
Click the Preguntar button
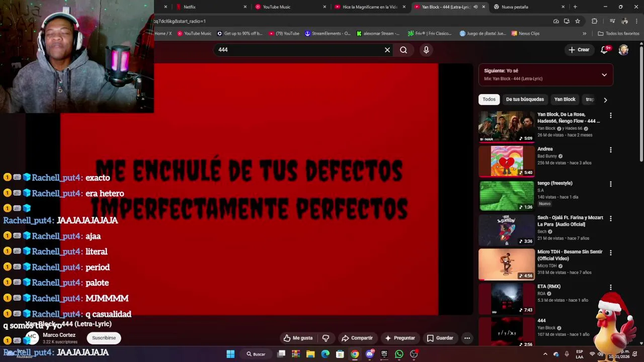pyautogui.click(x=400, y=338)
